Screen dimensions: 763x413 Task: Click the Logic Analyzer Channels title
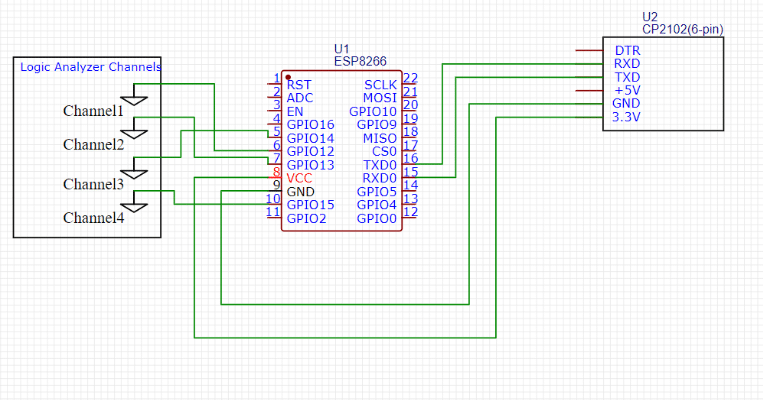tap(91, 67)
